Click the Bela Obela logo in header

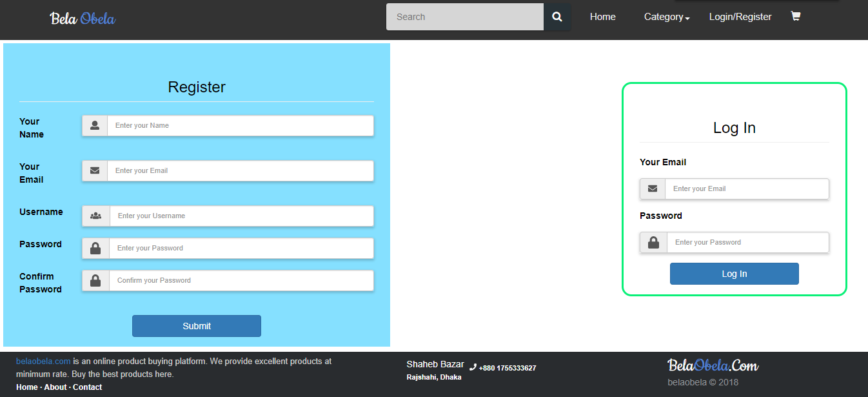83,19
